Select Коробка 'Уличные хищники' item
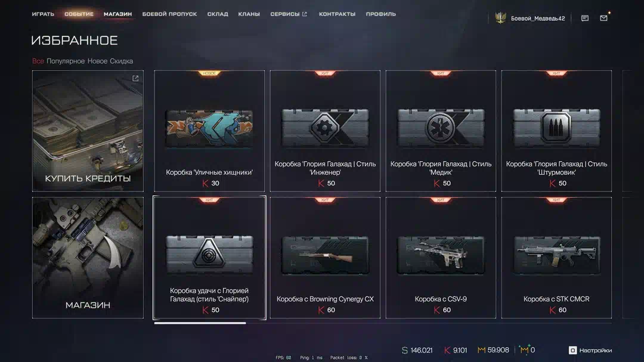 [209, 131]
